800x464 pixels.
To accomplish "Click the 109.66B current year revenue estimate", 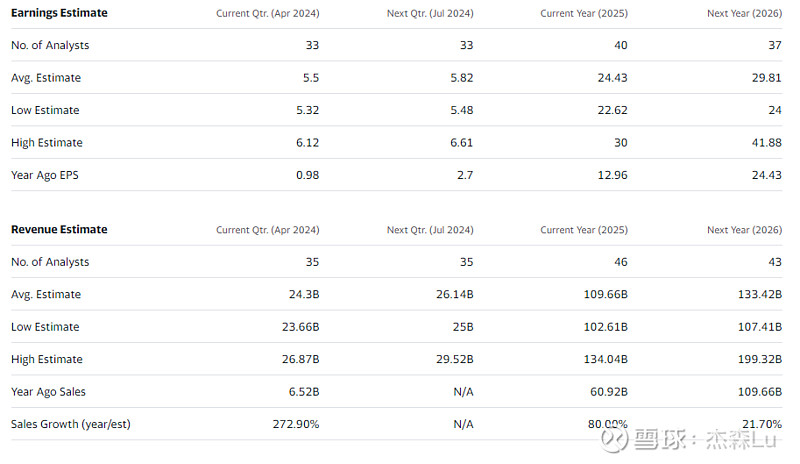I will [x=606, y=294].
